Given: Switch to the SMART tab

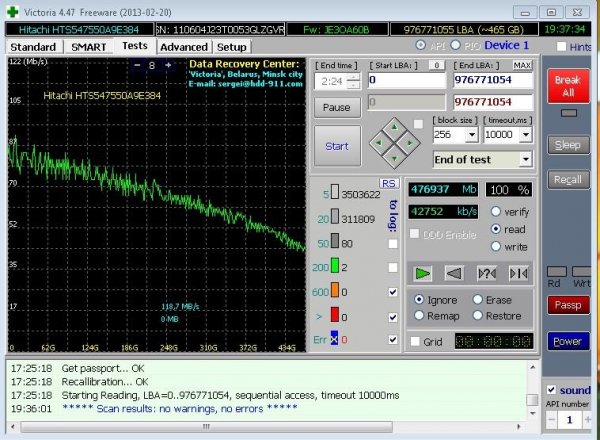Looking at the screenshot, I should pos(87,47).
